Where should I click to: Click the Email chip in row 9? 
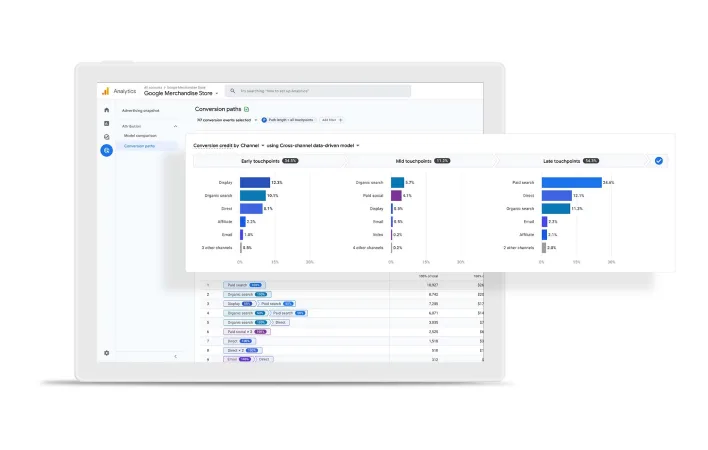238,360
